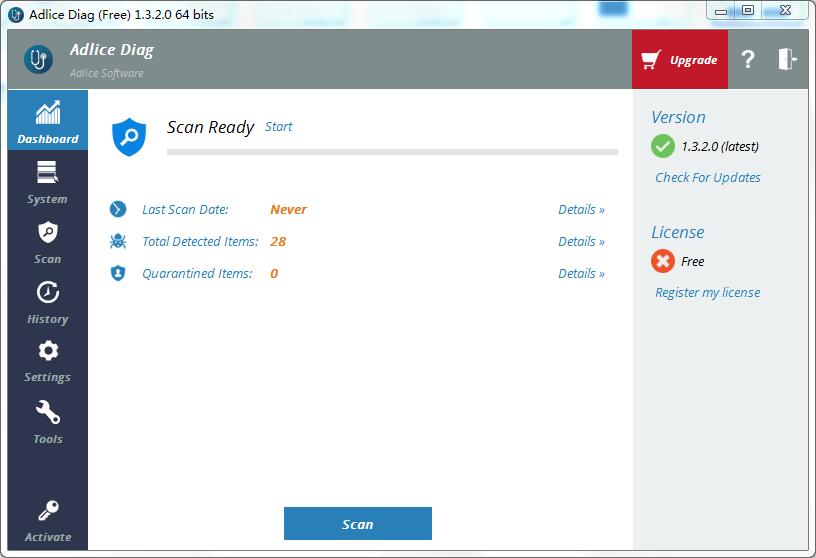This screenshot has height=558, width=816.
Task: Select the System label in sidebar
Action: [x=47, y=199]
